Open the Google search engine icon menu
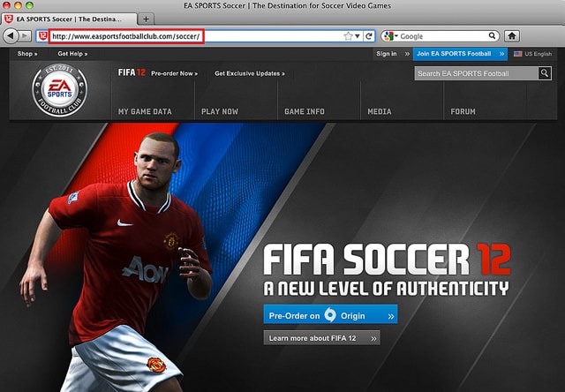Viewport: 565px width, 392px height. pyautogui.click(x=390, y=36)
